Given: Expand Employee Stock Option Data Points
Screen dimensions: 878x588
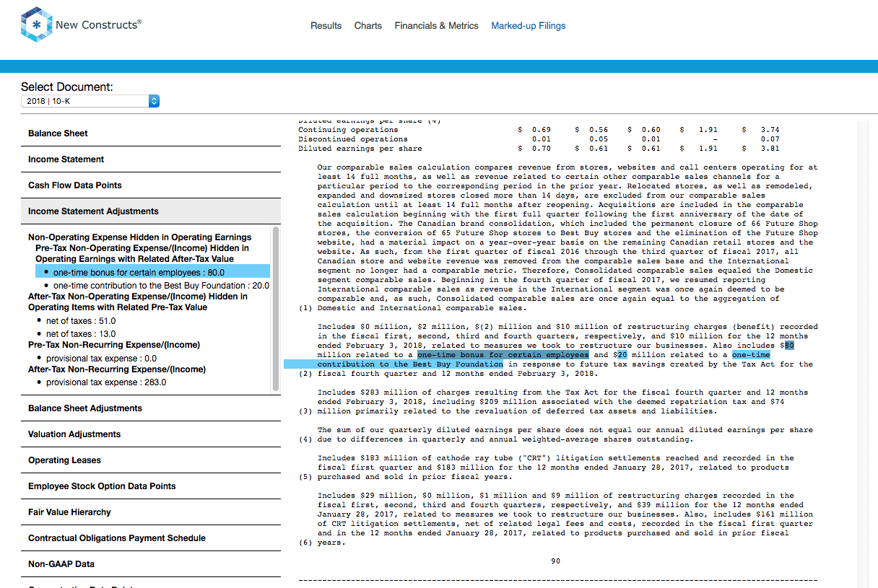Looking at the screenshot, I should point(151,486).
